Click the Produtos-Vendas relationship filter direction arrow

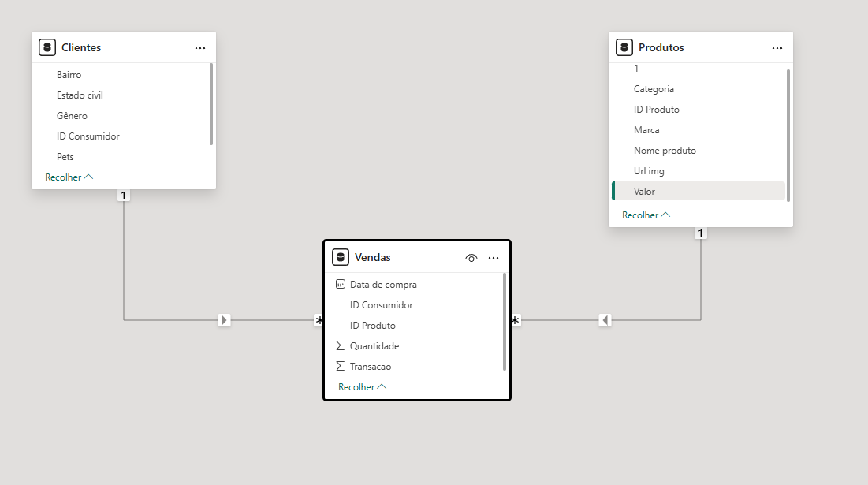tap(605, 320)
